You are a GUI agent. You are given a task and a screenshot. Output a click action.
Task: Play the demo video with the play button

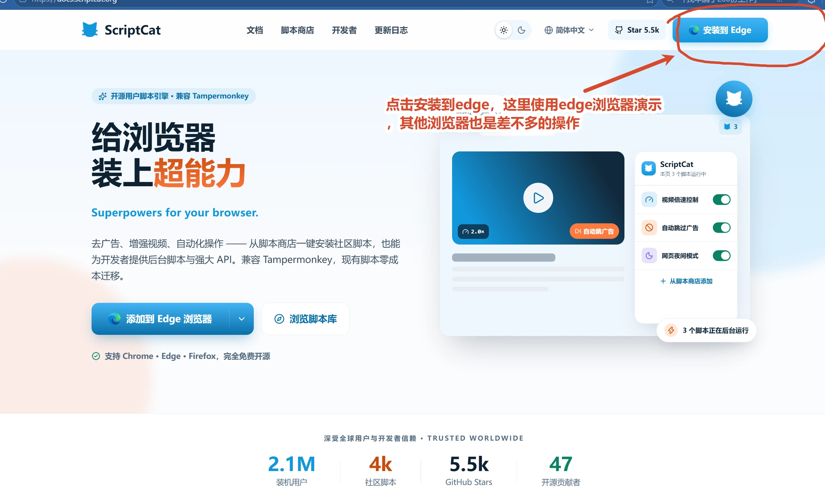538,198
